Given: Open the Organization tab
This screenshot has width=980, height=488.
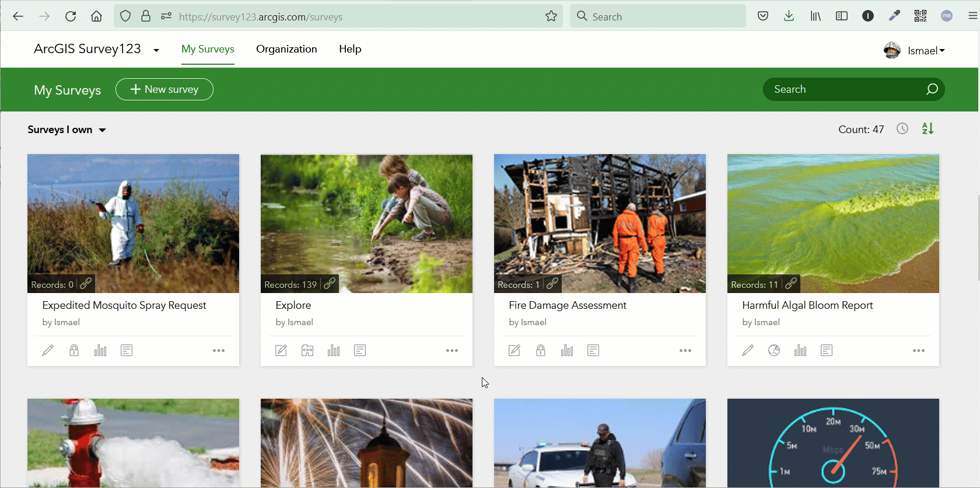Looking at the screenshot, I should [x=286, y=49].
